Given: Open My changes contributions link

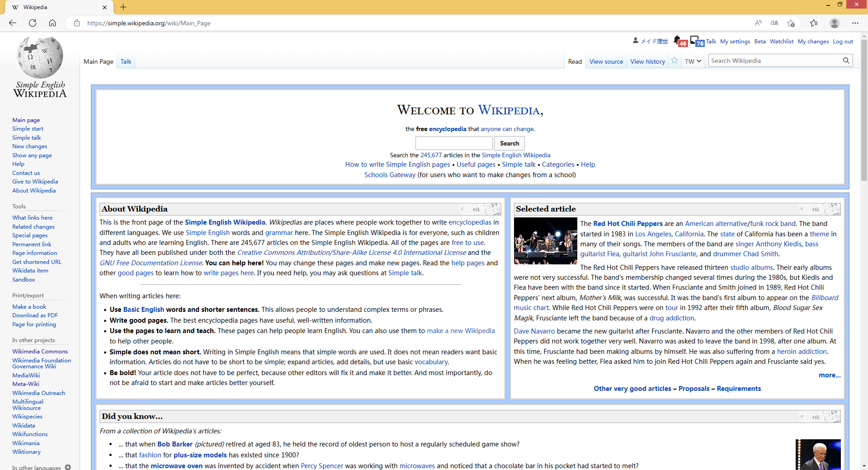Looking at the screenshot, I should coord(813,41).
